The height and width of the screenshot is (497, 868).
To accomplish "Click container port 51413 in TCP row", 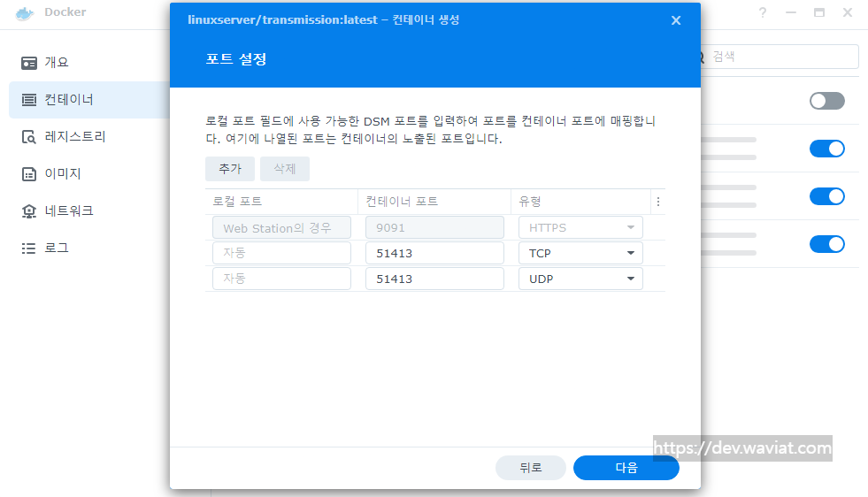I will pos(434,253).
